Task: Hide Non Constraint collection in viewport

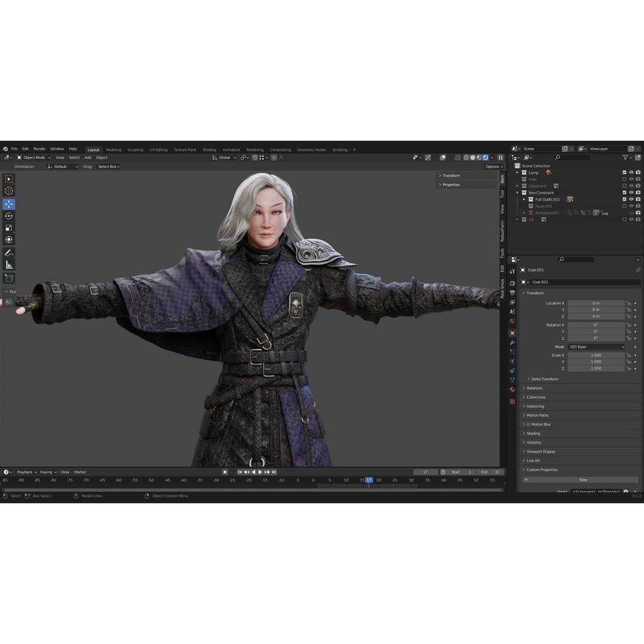Action: tap(631, 193)
